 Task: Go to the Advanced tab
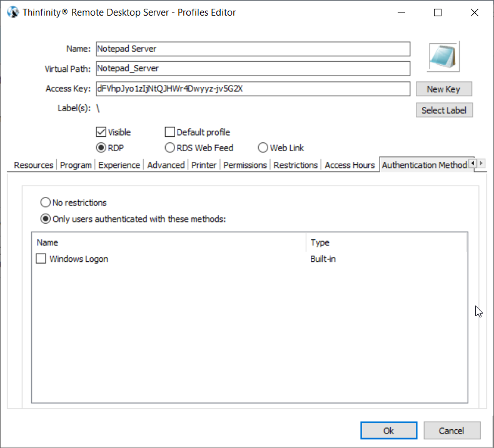[x=166, y=165]
